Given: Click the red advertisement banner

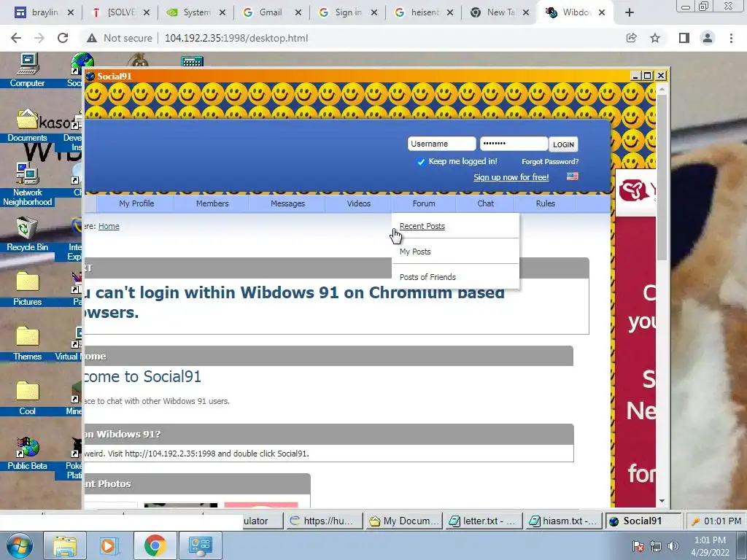Looking at the screenshot, I should pyautogui.click(x=635, y=338).
